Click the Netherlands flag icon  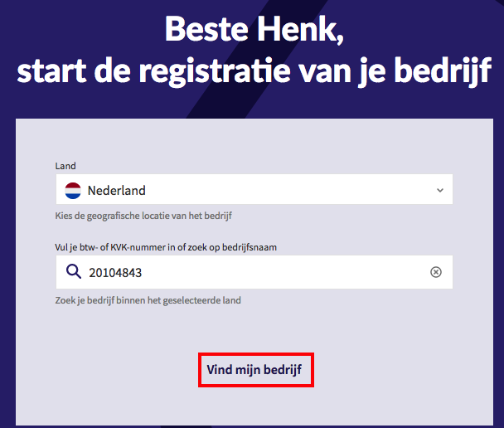pos(73,191)
